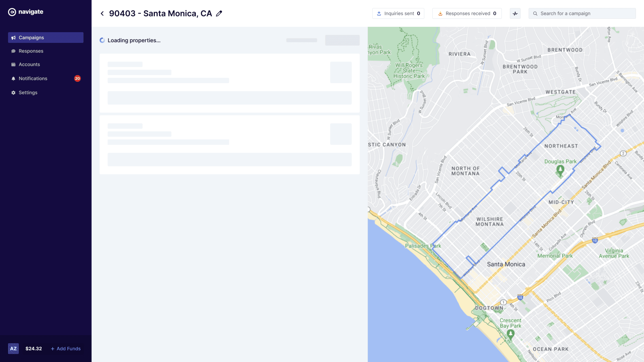Open the activity pulse icon button
Screen dimensions: 644x362
click(515, 13)
